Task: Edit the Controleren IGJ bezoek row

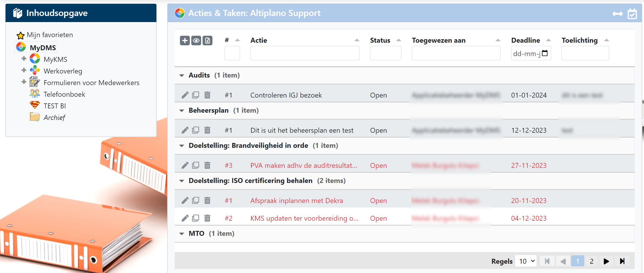Action: click(x=185, y=95)
